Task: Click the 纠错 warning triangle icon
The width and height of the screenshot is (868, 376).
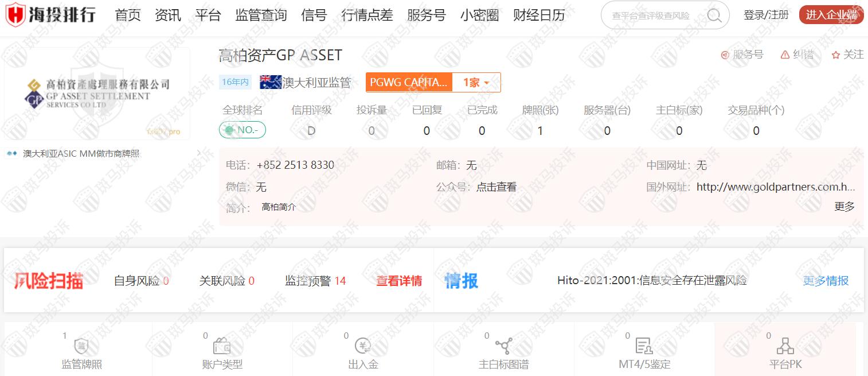Action: pos(785,55)
